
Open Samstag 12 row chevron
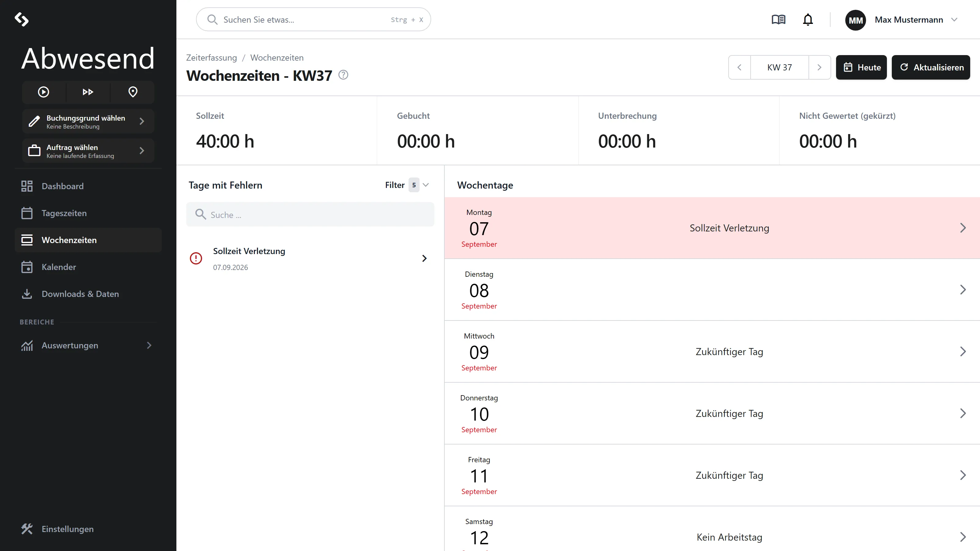(963, 537)
